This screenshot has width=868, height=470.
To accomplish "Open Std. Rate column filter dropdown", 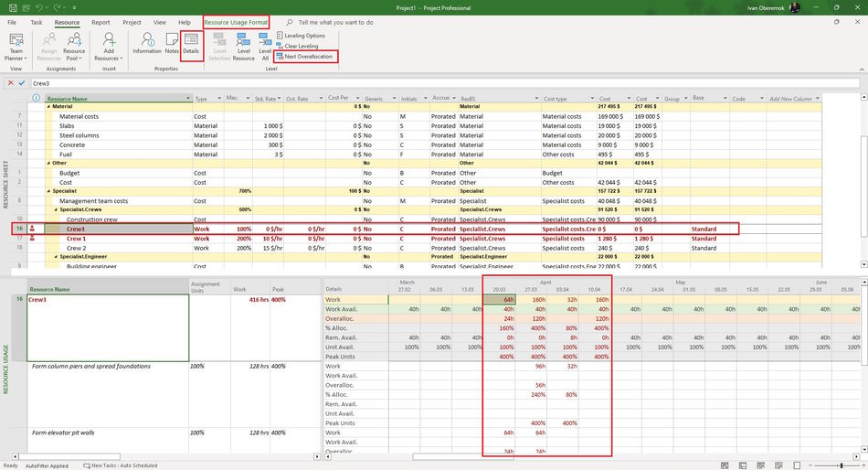I will (279, 99).
